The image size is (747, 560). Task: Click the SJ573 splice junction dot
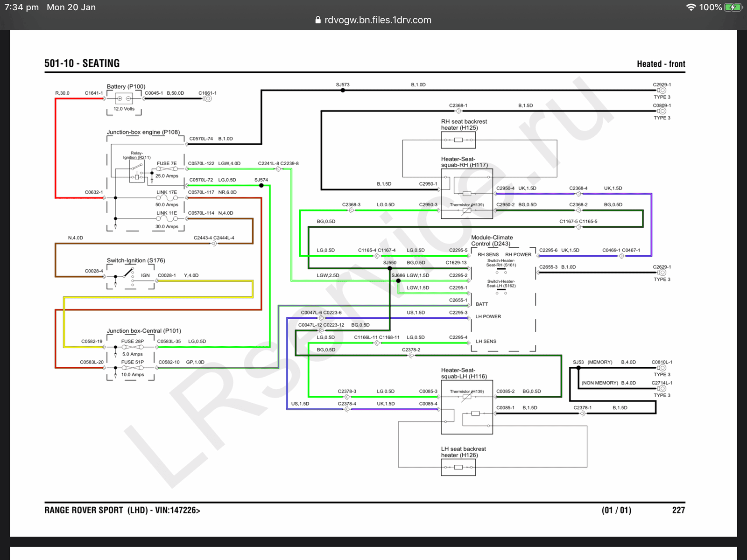tap(343, 90)
